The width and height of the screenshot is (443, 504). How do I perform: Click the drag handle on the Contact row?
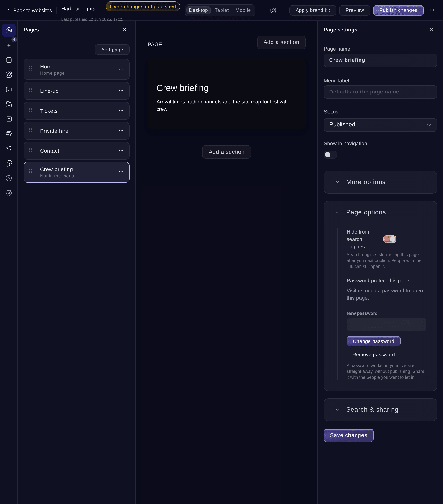click(31, 150)
